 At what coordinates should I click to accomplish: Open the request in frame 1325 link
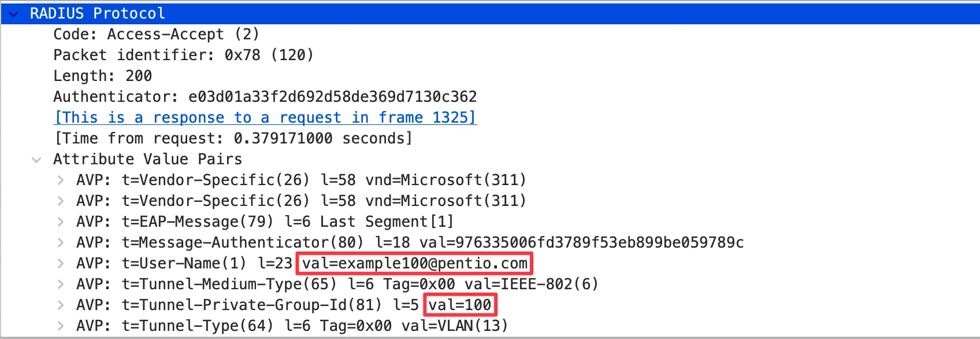(x=265, y=118)
